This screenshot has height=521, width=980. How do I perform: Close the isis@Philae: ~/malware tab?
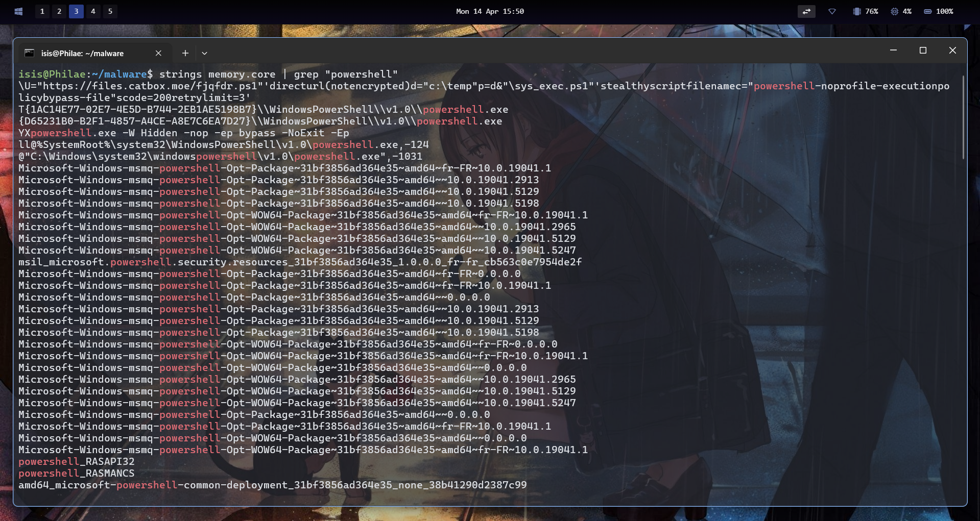(x=158, y=53)
